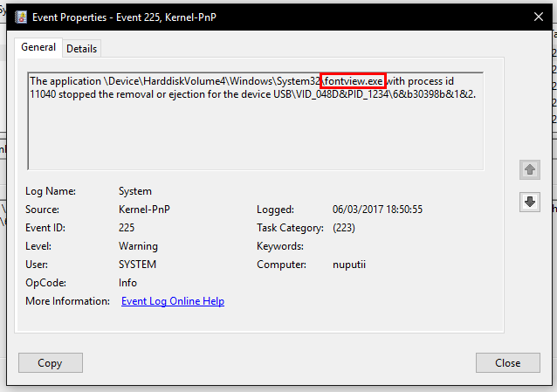Close the dialog with the title bar X

pos(536,16)
